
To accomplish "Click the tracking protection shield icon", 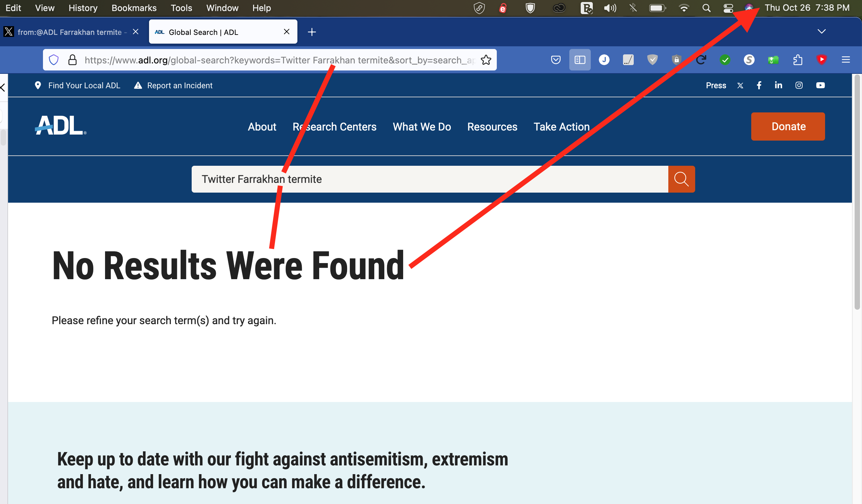I will [54, 60].
